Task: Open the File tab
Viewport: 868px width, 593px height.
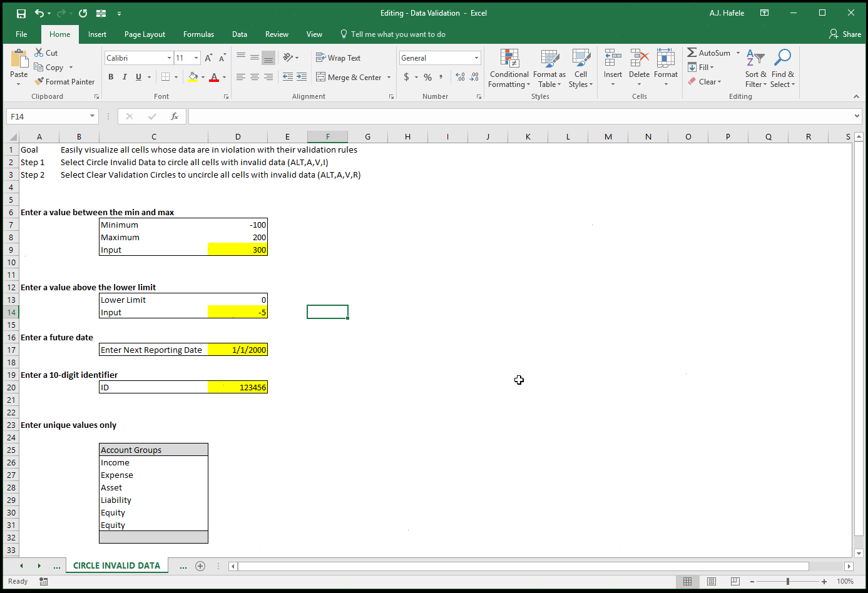Action: (21, 34)
